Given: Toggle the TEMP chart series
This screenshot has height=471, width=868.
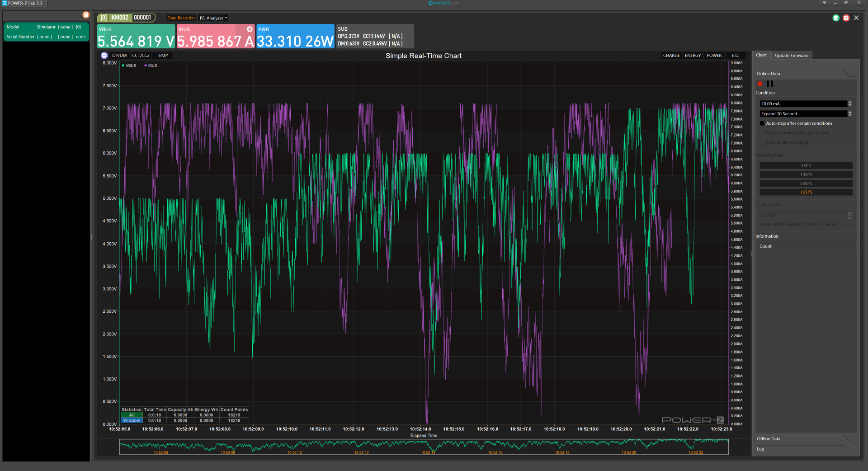Looking at the screenshot, I should click(162, 56).
